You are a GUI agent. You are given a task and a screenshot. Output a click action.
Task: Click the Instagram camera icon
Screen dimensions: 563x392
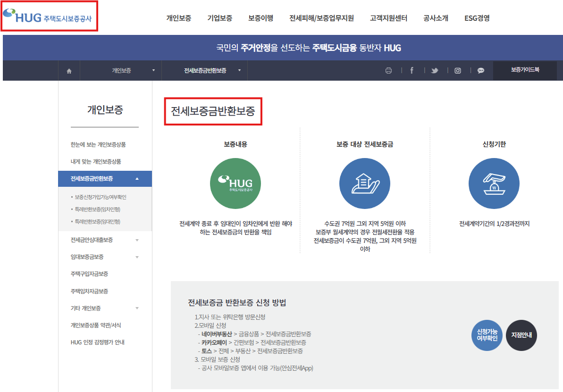click(457, 70)
